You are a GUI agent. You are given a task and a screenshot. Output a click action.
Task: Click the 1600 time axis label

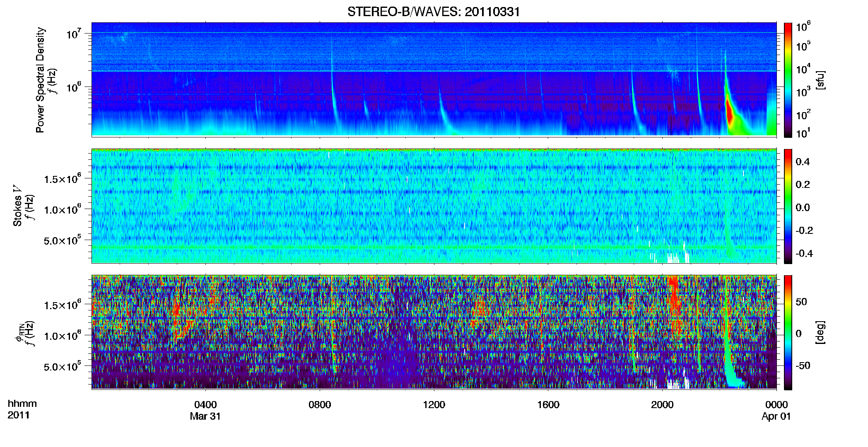548,405
